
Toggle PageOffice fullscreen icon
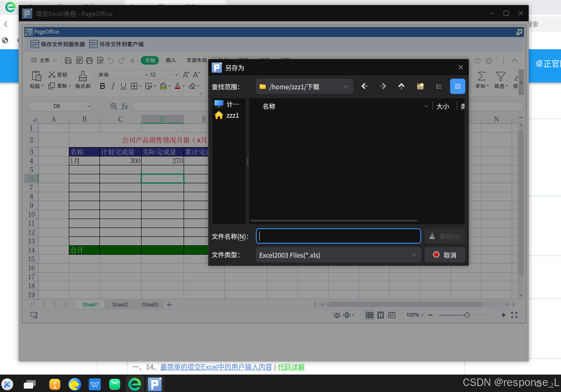tap(519, 32)
